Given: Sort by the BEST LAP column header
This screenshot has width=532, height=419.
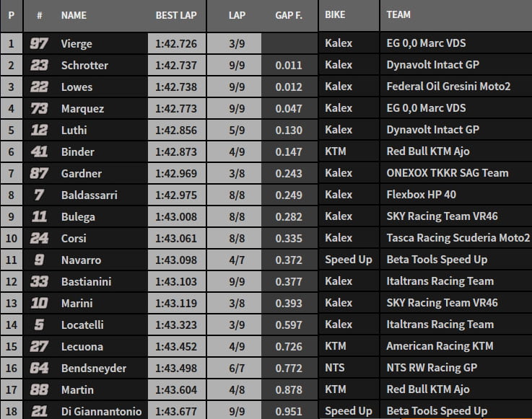Looking at the screenshot, I should pos(176,14).
